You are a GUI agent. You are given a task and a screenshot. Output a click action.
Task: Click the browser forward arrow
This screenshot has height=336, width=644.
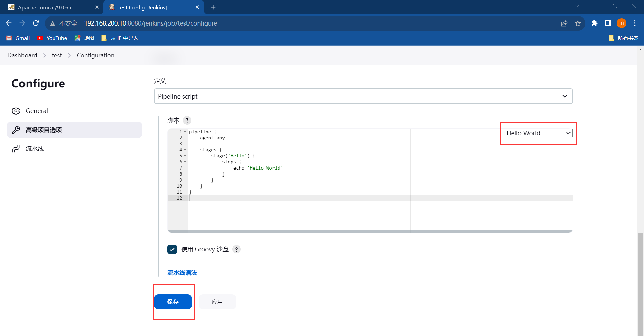tap(22, 23)
